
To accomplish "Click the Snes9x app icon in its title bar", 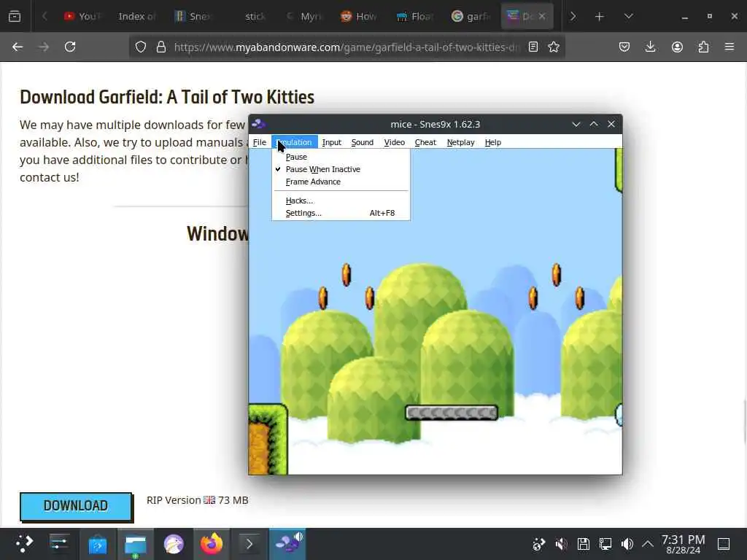I will point(259,124).
